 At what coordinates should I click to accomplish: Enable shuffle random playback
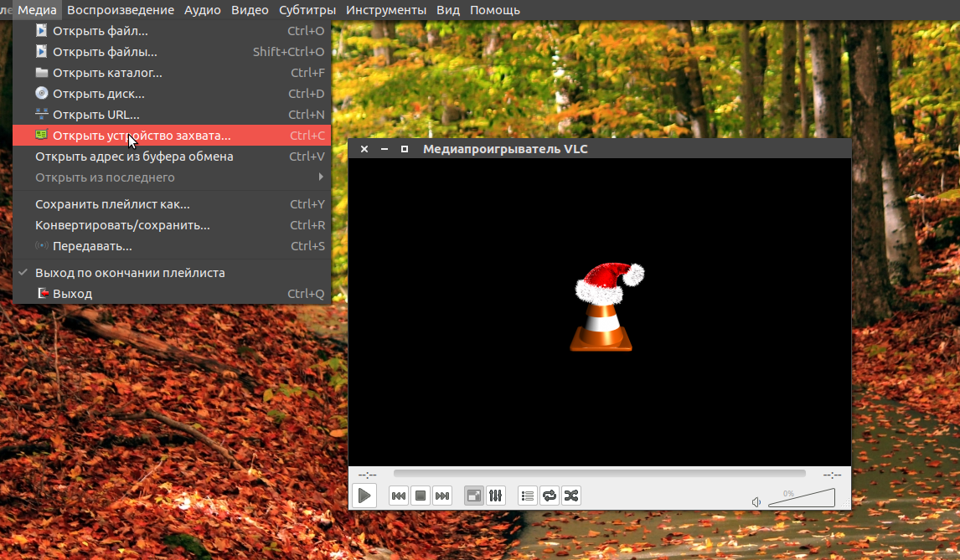(x=571, y=496)
